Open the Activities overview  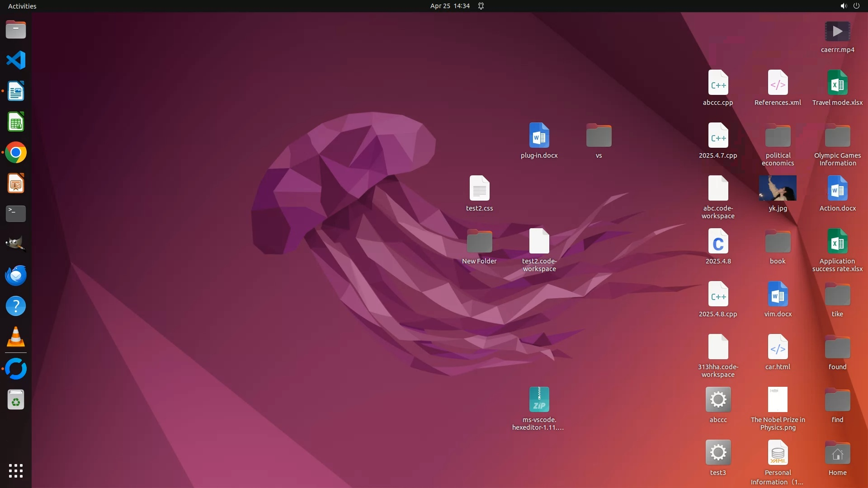click(22, 6)
